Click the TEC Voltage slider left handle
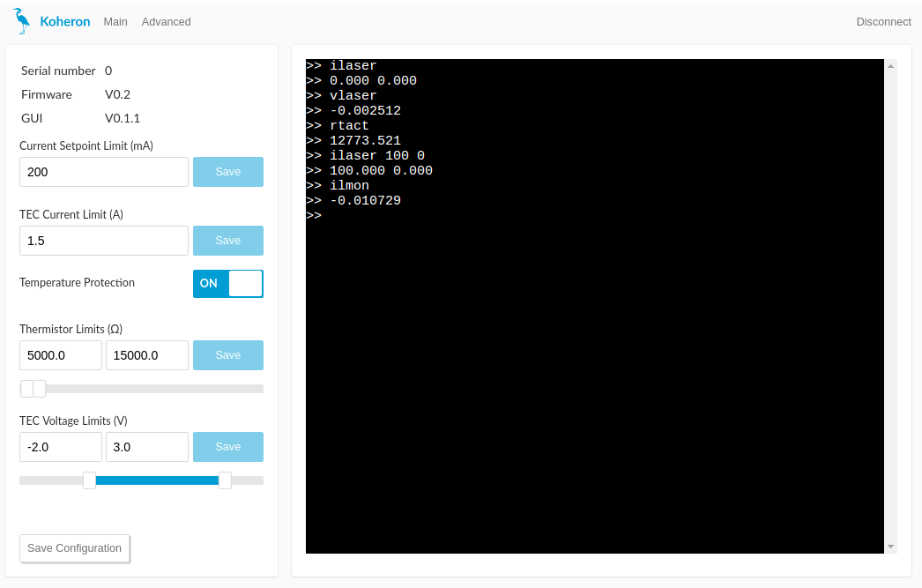Viewport: 922px width, 588px height. [89, 480]
